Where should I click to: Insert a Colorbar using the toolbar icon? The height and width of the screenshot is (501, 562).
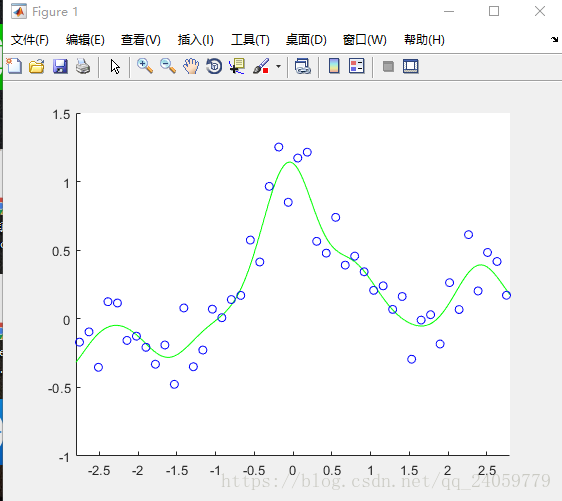[x=334, y=66]
